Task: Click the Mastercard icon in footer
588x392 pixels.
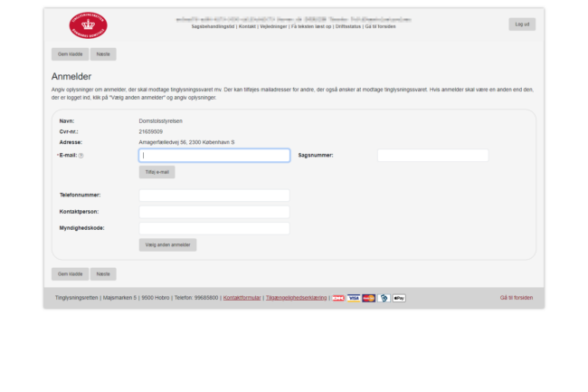Action: (x=369, y=298)
